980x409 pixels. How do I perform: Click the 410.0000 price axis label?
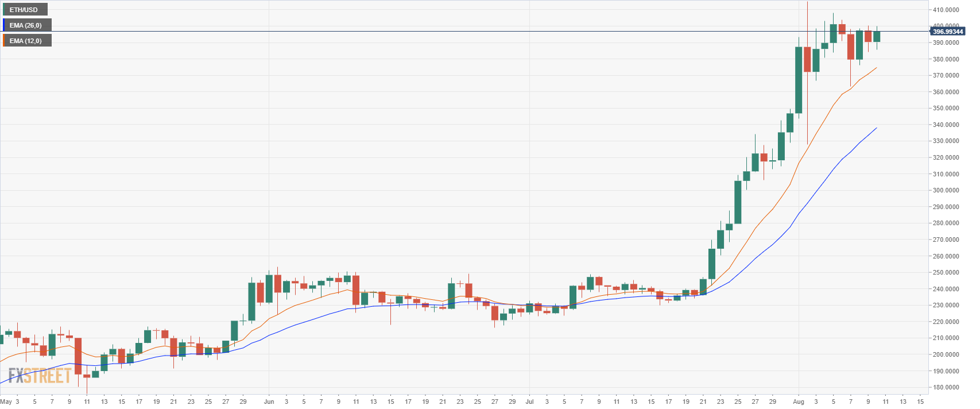pyautogui.click(x=945, y=10)
